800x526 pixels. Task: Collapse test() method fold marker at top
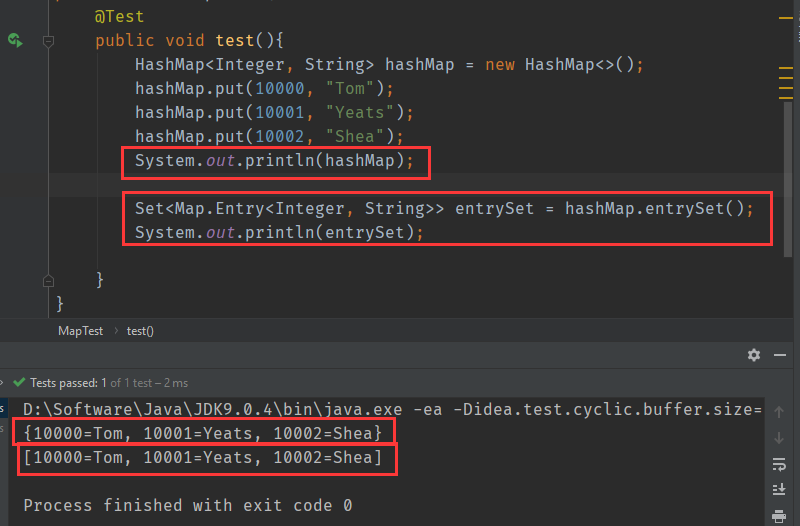(x=48, y=41)
